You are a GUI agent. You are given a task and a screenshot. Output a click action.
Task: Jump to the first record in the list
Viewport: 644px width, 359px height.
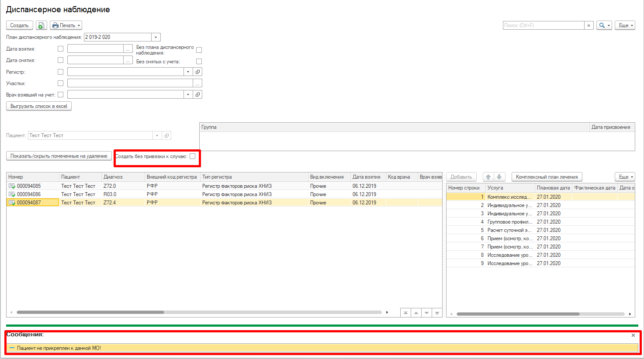[405, 313]
